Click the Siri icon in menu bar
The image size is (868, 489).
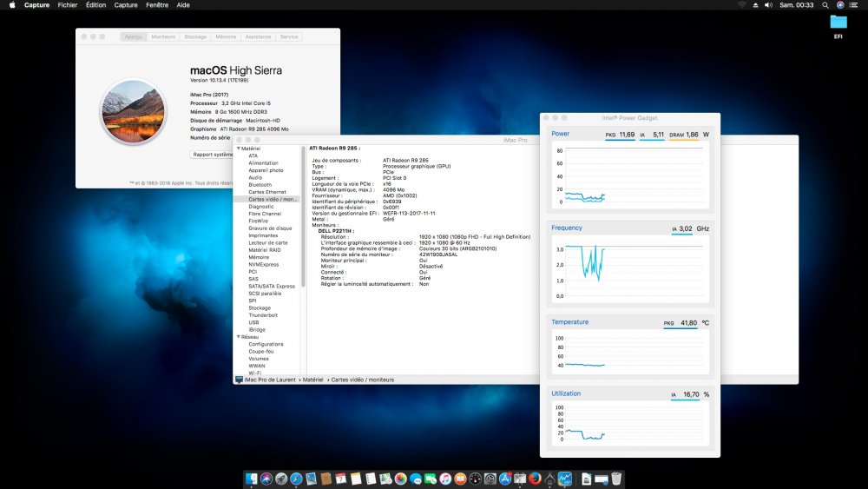840,5
